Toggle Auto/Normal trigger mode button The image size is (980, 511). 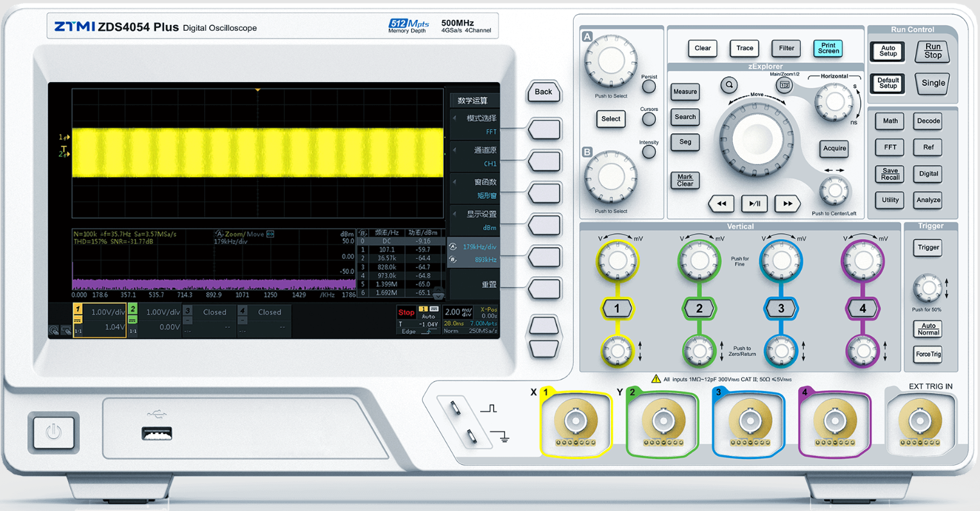point(928,329)
